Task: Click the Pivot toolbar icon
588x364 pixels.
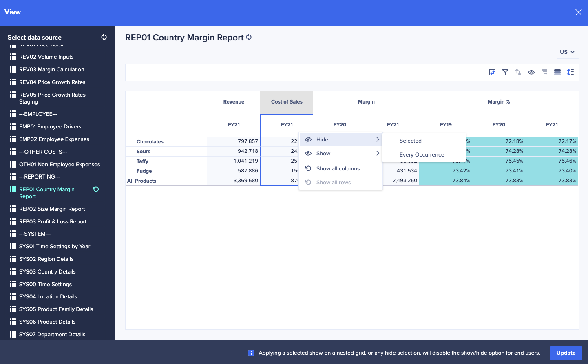Action: 492,72
